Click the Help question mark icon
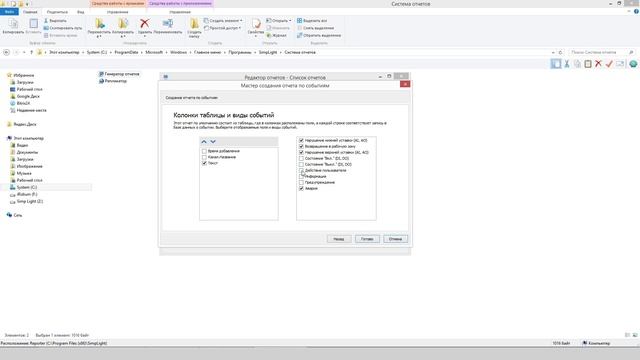Image resolution: width=640 pixels, height=360 pixels. (x=636, y=11)
